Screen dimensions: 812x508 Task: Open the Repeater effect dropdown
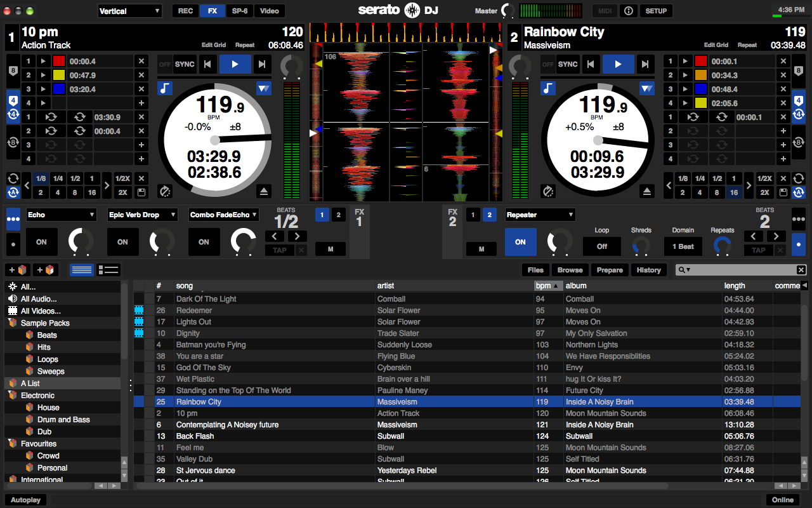[540, 215]
